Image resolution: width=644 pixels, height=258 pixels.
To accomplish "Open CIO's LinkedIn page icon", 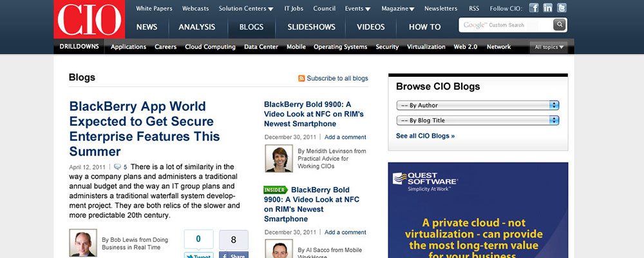I will 547,8.
